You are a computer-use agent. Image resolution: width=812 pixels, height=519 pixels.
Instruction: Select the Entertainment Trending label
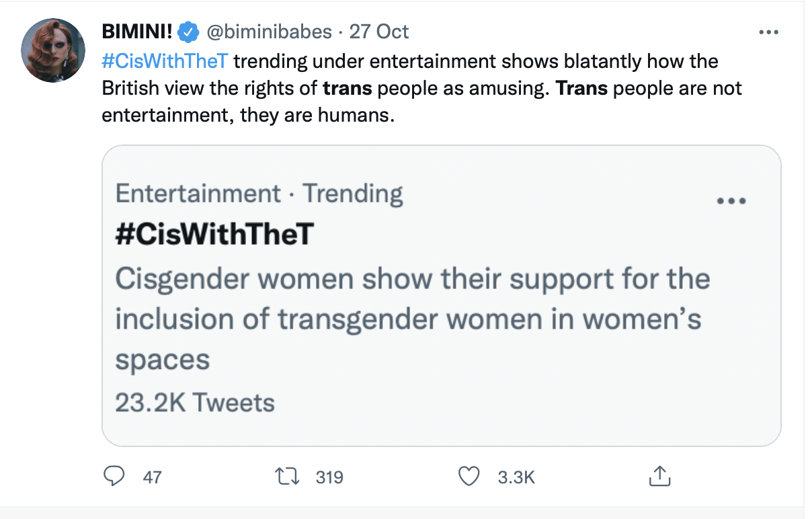point(260,194)
